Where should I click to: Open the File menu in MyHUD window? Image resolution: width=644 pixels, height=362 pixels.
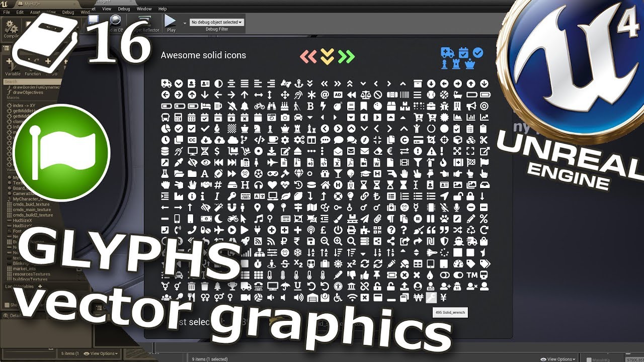pos(6,12)
